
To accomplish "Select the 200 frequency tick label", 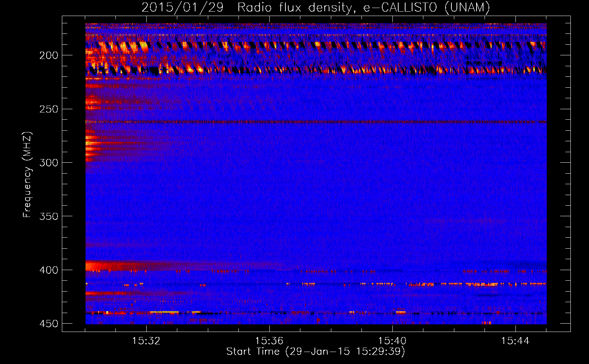I will (x=49, y=55).
